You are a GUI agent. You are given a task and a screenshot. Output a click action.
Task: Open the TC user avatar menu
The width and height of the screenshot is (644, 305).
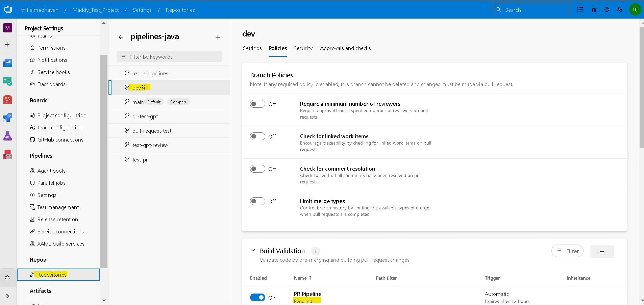[635, 9]
